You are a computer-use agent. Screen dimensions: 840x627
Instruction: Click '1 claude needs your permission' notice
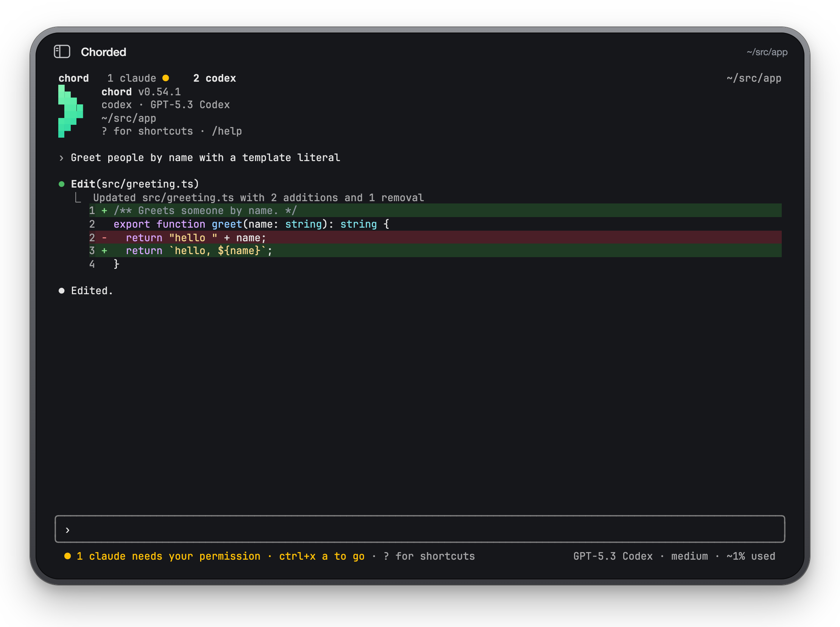pos(169,556)
